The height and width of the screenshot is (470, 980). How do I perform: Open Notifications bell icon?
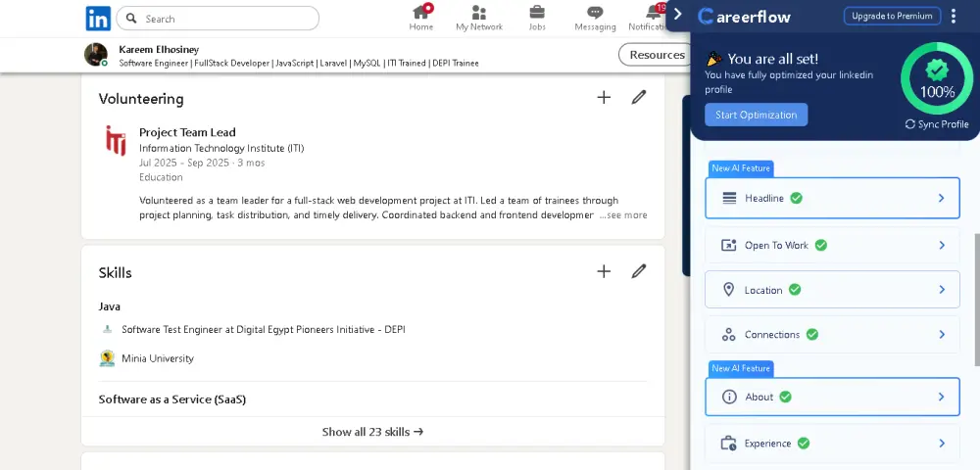655,12
